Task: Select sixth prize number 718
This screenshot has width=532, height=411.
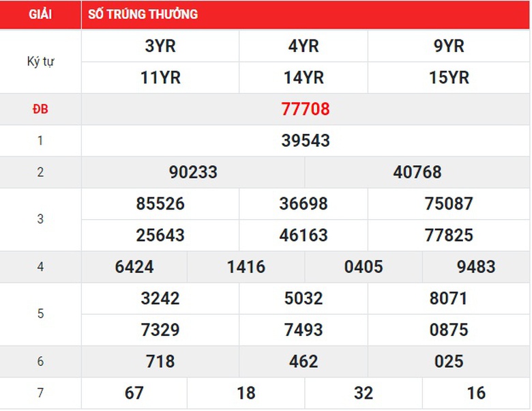Action: click(x=160, y=361)
